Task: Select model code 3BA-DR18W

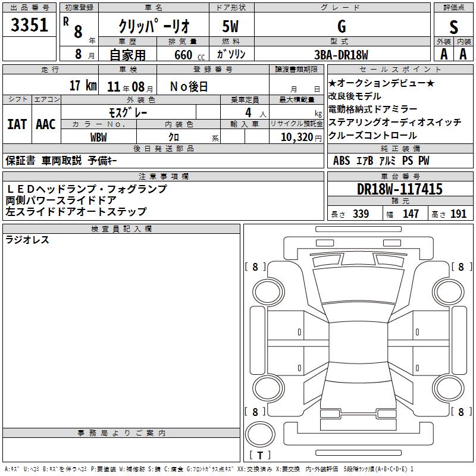Action: coord(341,55)
